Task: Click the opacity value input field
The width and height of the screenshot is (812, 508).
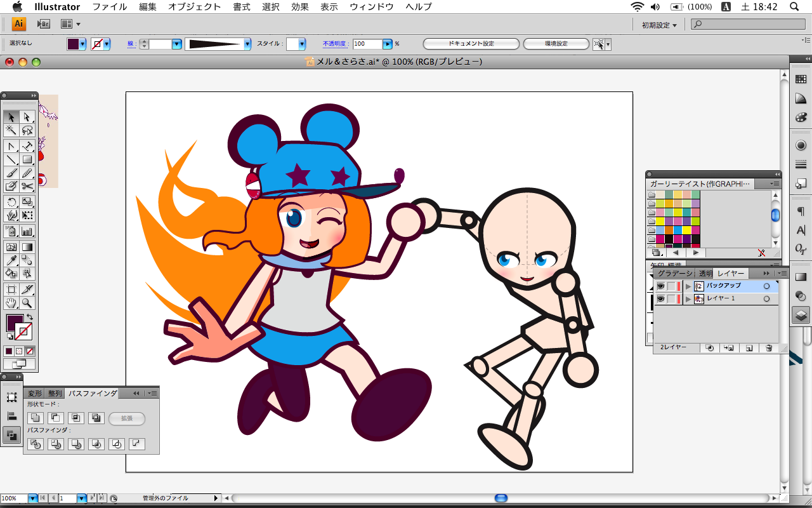Action: tap(367, 44)
